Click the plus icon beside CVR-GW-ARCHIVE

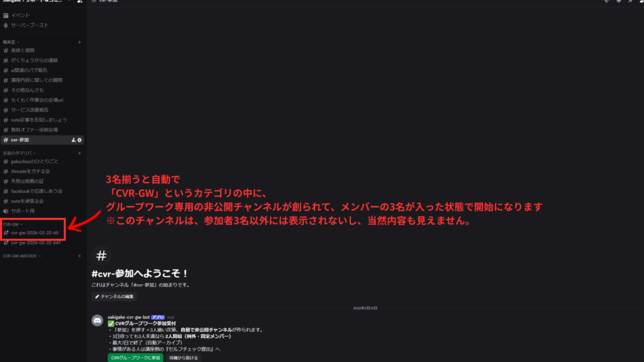coord(79,256)
